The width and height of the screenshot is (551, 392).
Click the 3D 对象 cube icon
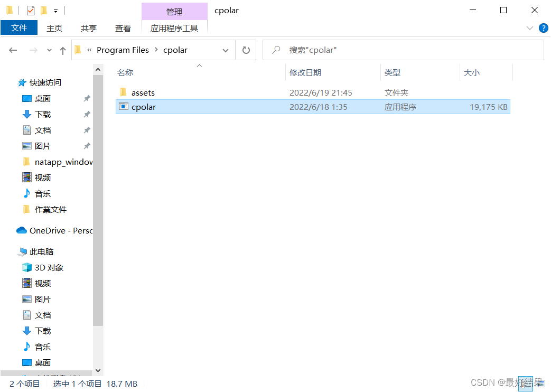(x=27, y=267)
